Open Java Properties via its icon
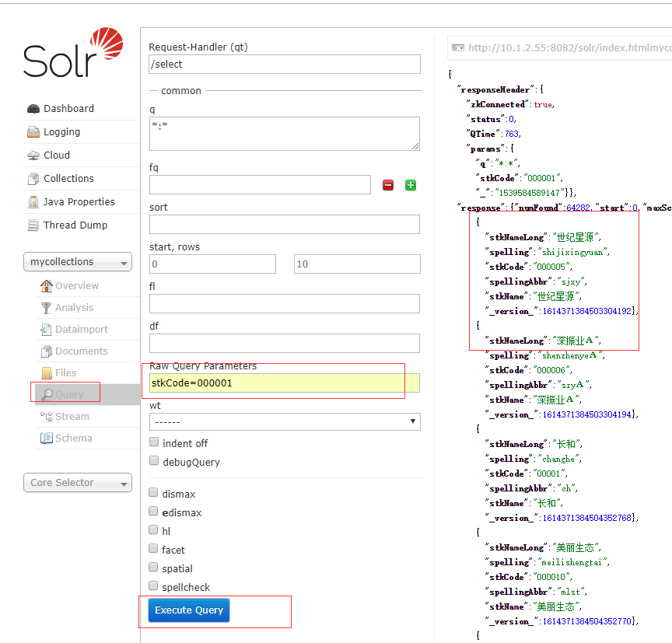 [x=33, y=202]
